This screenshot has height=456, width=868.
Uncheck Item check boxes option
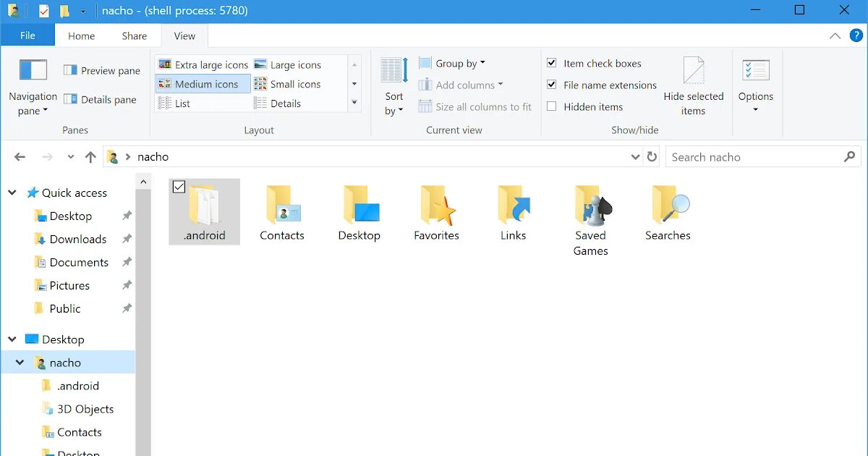click(552, 63)
